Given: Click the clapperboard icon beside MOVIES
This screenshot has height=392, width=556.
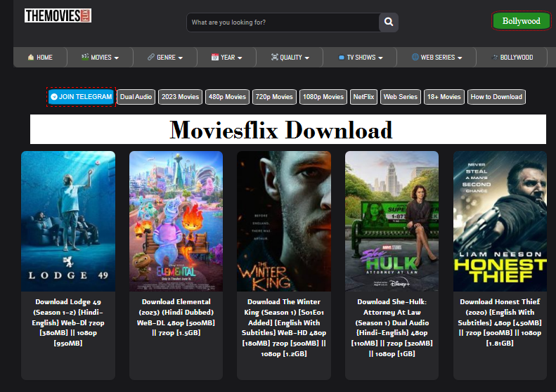Looking at the screenshot, I should click(x=85, y=57).
